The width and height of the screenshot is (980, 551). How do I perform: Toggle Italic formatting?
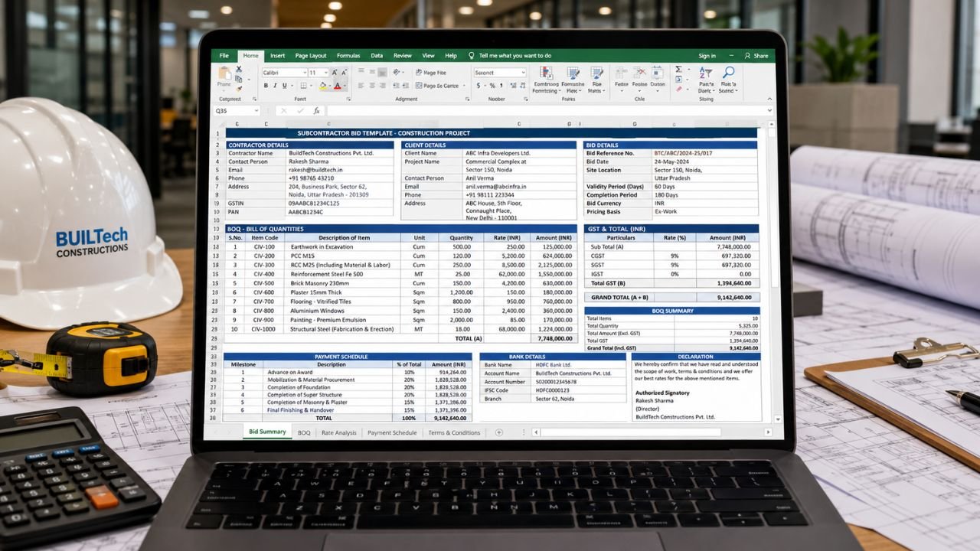275,86
